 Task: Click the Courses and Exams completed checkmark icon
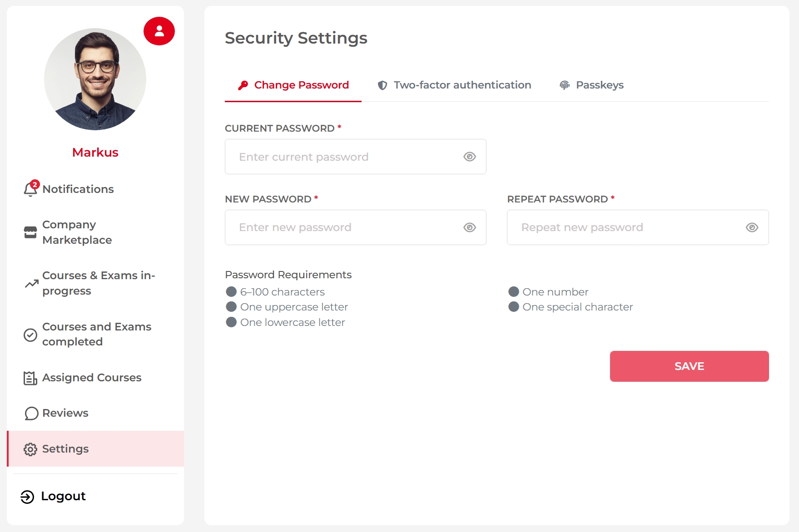click(30, 335)
